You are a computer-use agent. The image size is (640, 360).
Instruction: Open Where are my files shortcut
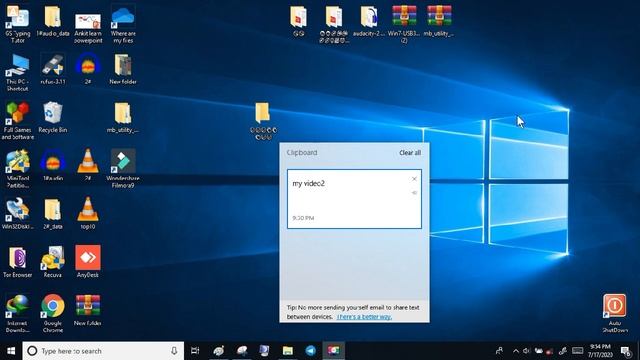click(123, 24)
